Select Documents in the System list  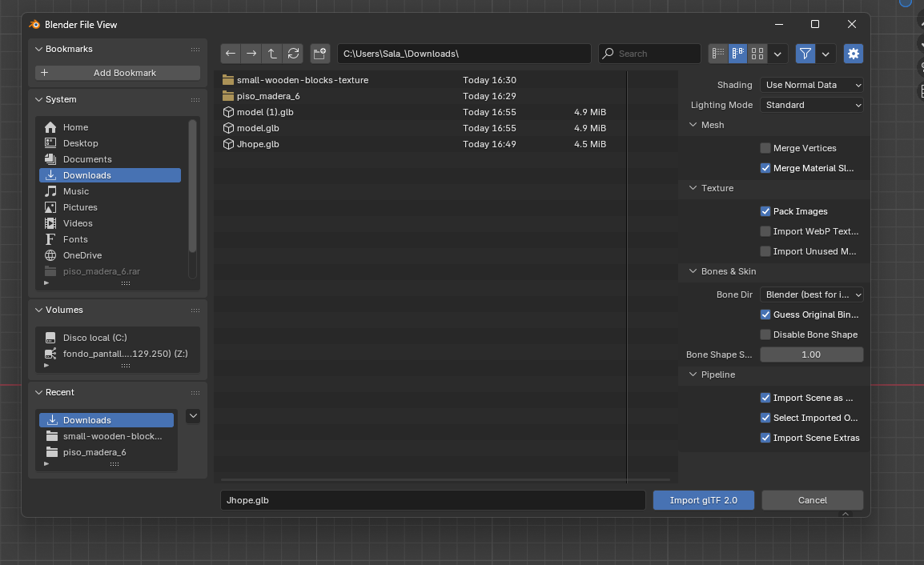click(87, 159)
